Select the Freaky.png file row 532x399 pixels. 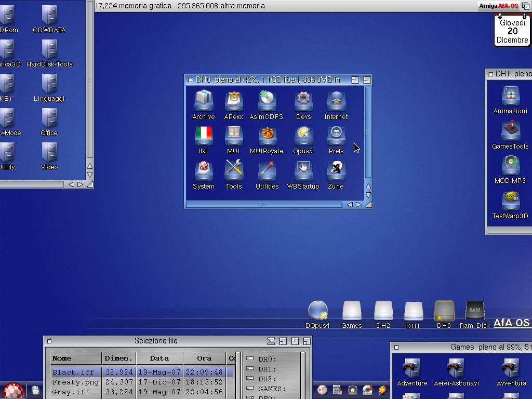[x=75, y=382]
